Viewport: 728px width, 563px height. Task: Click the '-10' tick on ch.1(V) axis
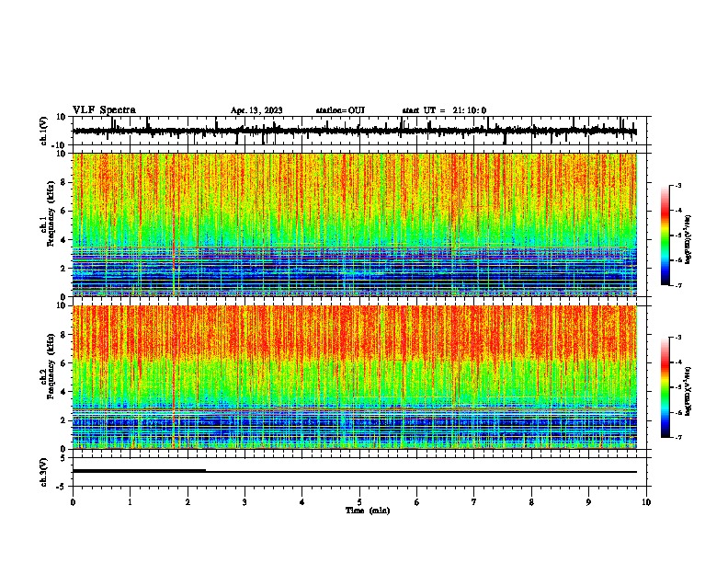click(x=59, y=145)
